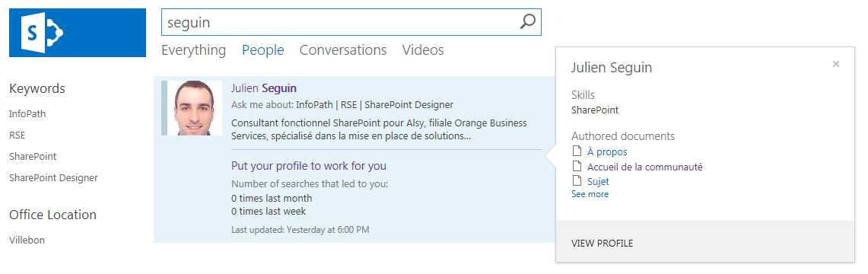Click the Authored documents label

click(623, 136)
